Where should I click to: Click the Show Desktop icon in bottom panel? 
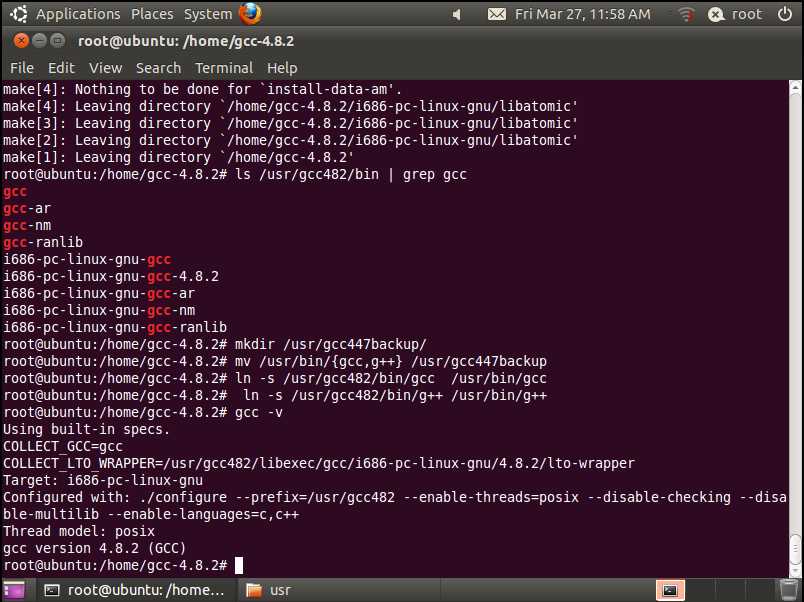(x=13, y=590)
